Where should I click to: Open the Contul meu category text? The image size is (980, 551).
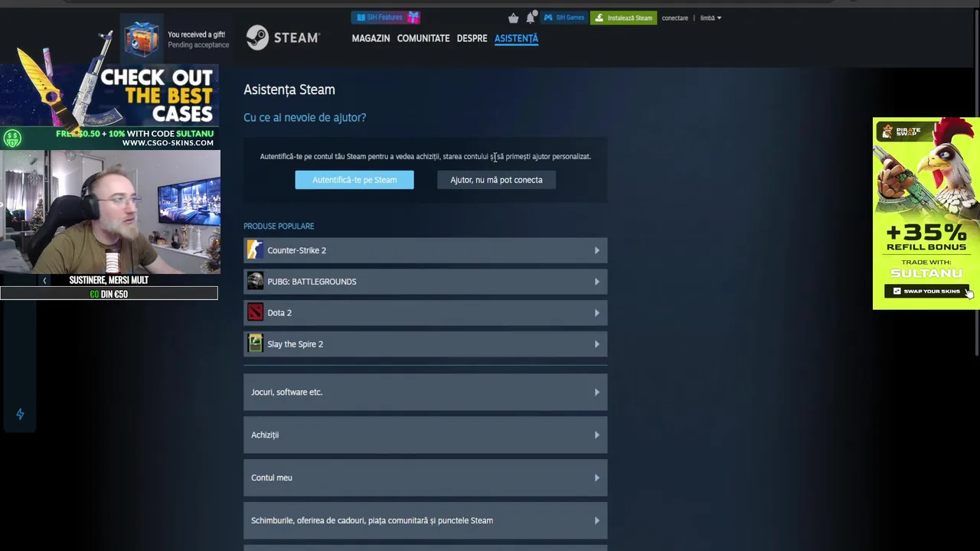pos(272,478)
